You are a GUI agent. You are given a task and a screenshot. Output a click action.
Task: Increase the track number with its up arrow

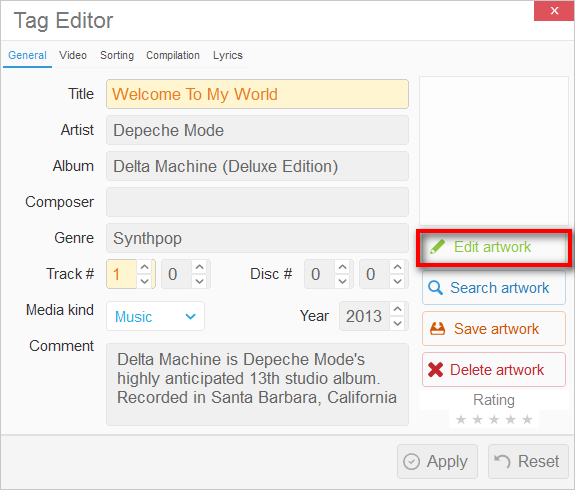point(145,267)
